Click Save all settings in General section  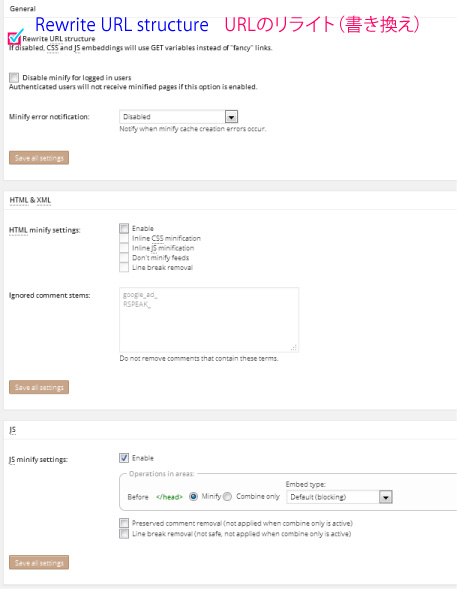coord(39,158)
